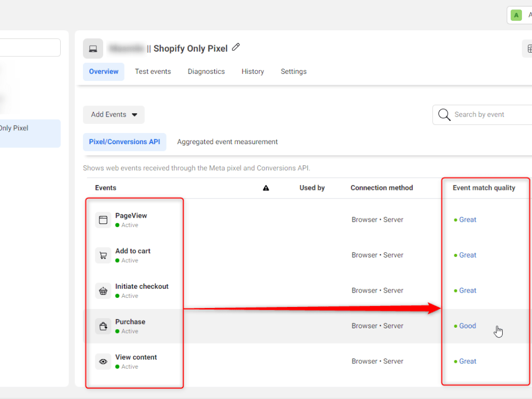The image size is (532, 399).
Task: Click the Purchase event name
Action: click(130, 322)
